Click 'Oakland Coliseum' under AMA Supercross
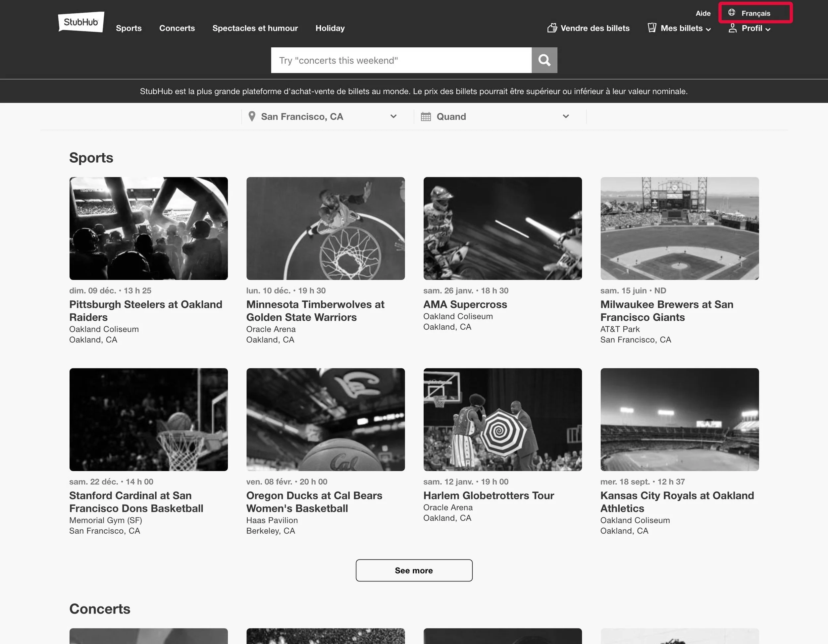The image size is (828, 644). (458, 316)
